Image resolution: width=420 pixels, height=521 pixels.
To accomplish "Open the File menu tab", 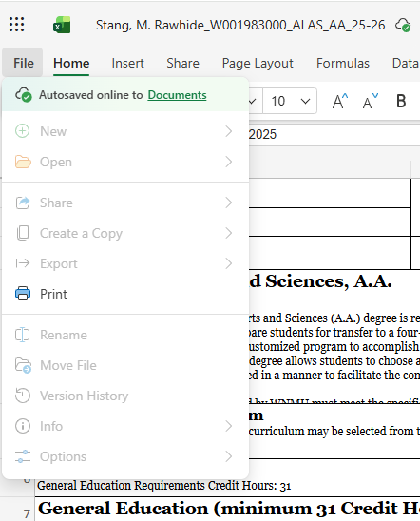I will click(x=24, y=63).
